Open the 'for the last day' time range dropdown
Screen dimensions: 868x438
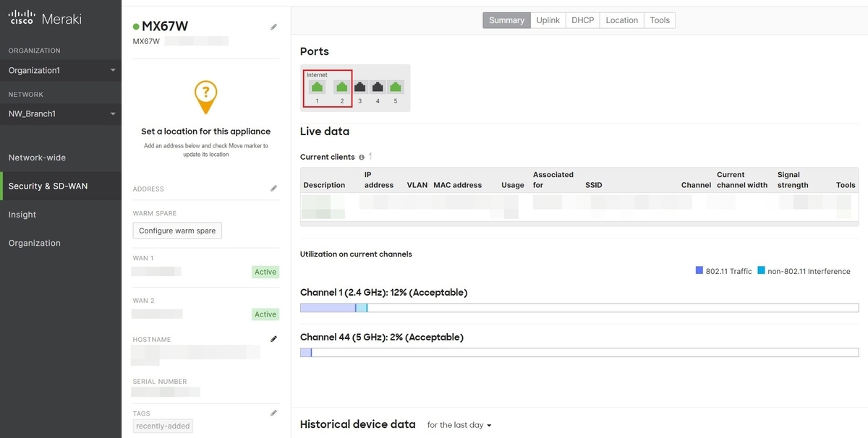coord(459,425)
